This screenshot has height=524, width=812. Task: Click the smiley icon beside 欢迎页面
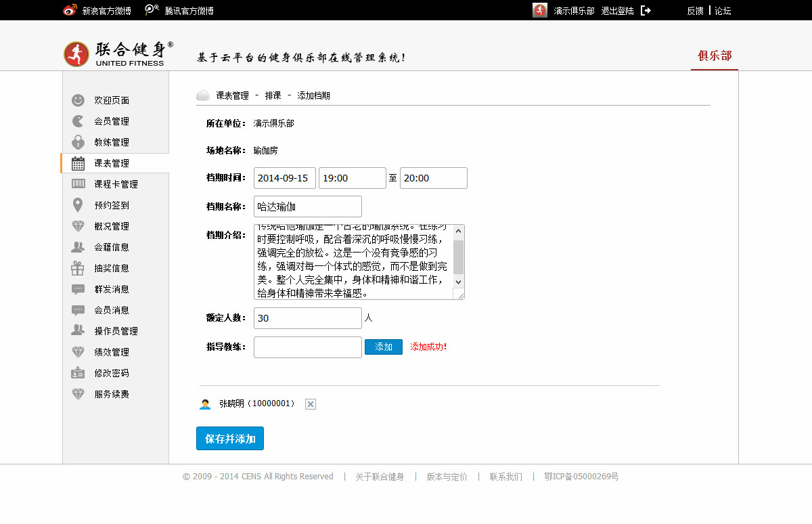coord(78,100)
